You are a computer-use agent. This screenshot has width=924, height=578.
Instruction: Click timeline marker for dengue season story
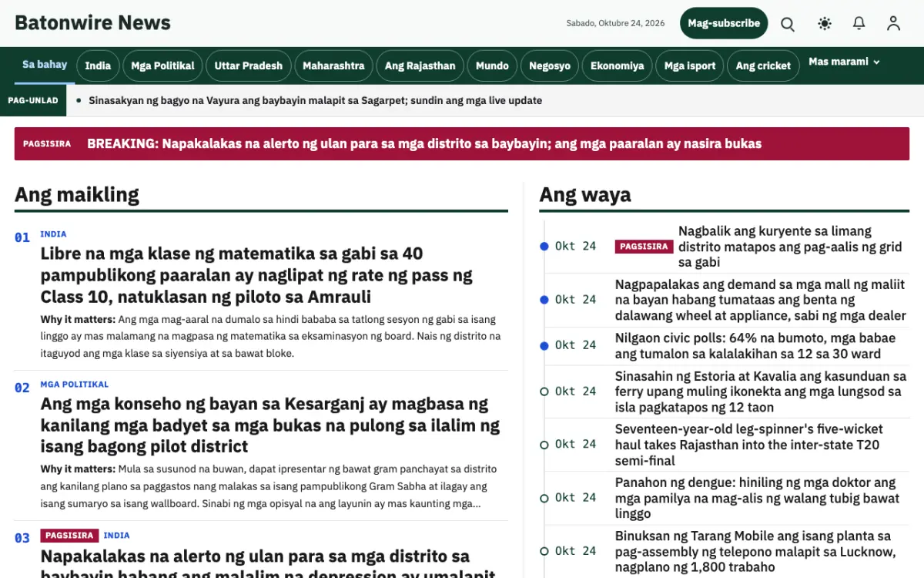pos(544,498)
